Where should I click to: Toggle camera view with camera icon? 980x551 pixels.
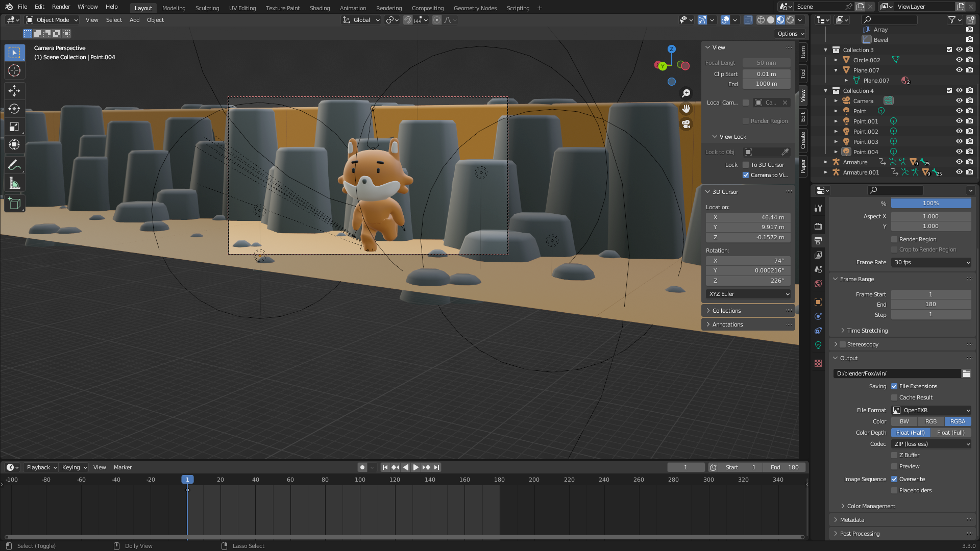tap(686, 124)
